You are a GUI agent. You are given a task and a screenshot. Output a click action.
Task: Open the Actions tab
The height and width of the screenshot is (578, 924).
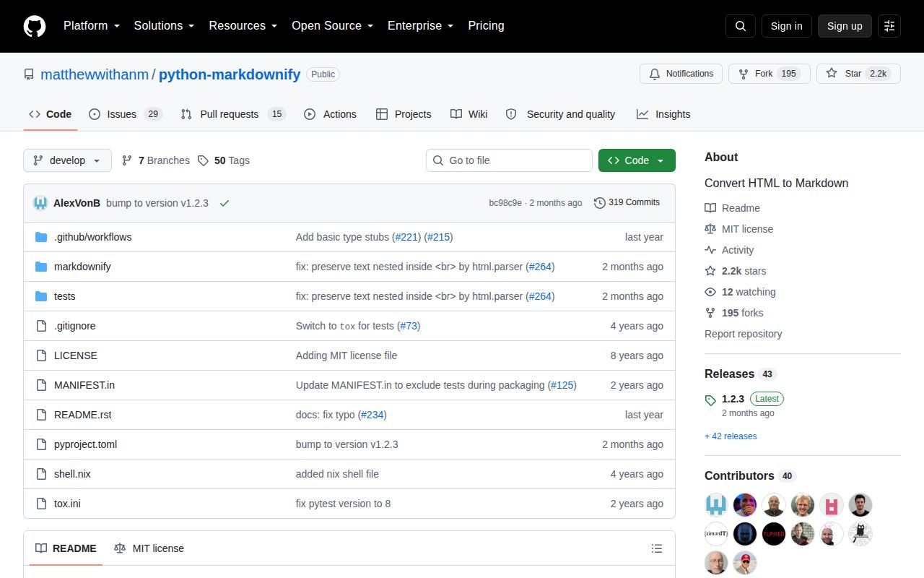tap(330, 114)
